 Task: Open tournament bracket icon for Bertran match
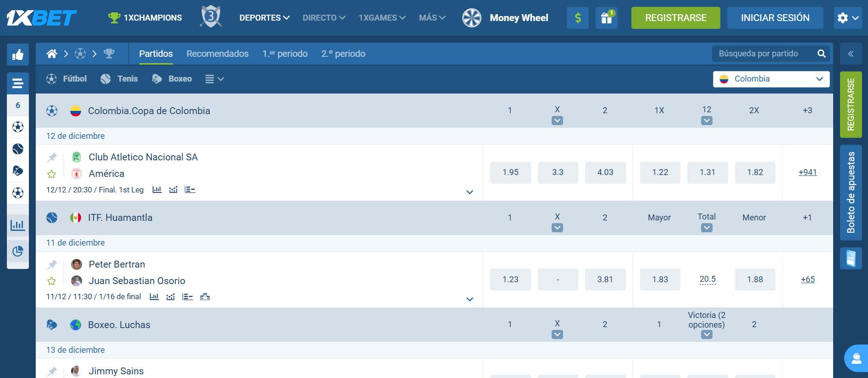[x=205, y=297]
